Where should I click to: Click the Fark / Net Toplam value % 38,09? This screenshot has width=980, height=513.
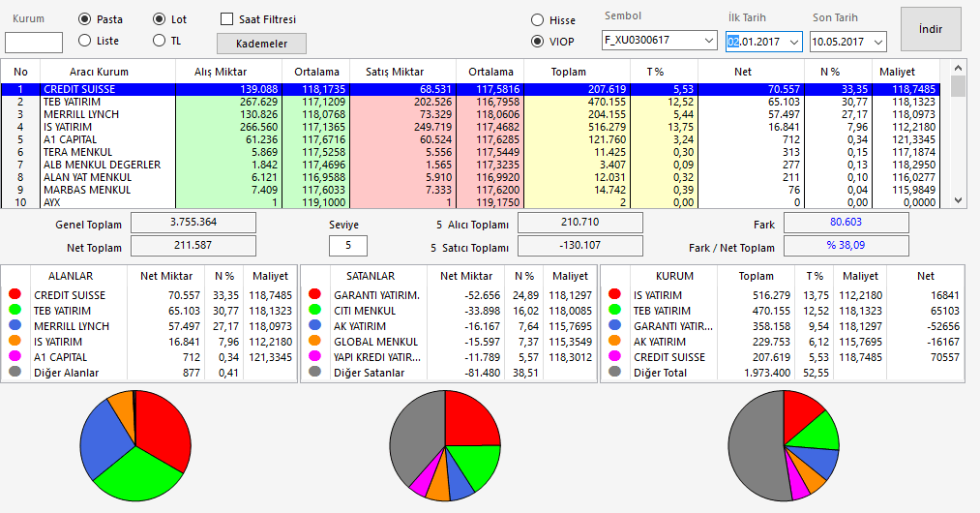pyautogui.click(x=846, y=245)
